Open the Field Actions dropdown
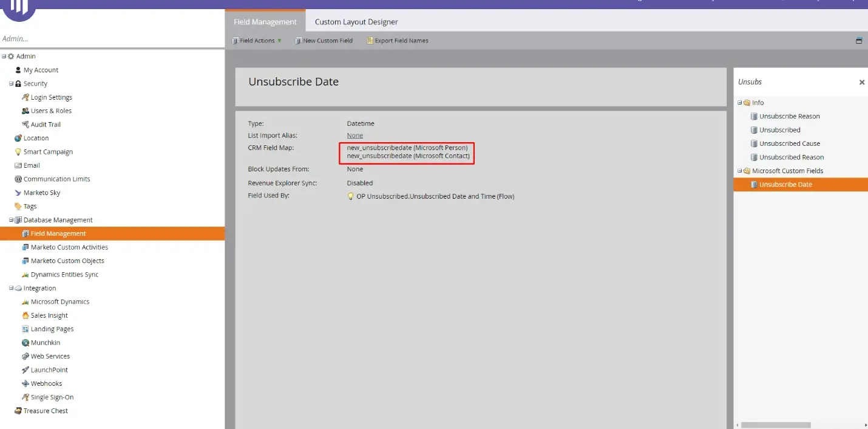Screen dimensions: 868x429 pos(257,41)
